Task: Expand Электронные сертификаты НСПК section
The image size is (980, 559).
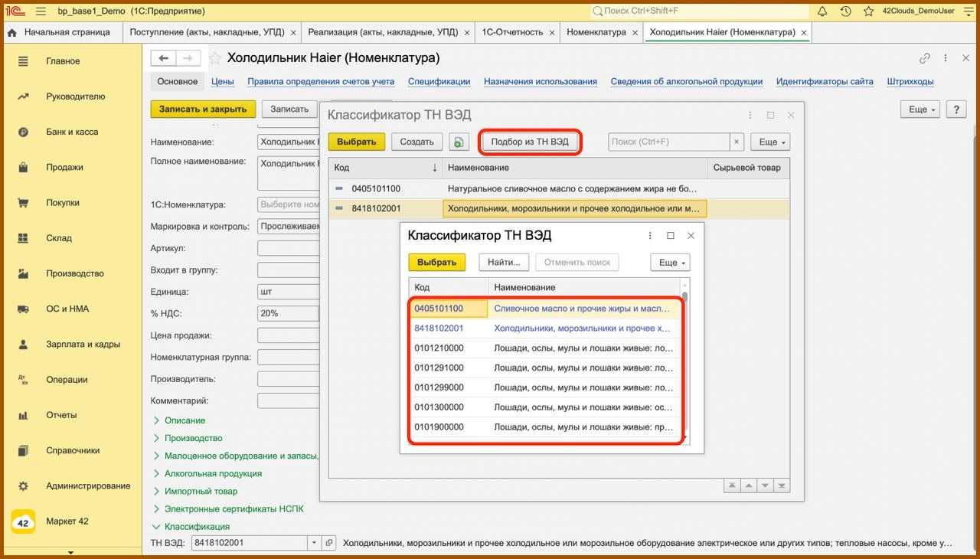Action: tap(156, 508)
